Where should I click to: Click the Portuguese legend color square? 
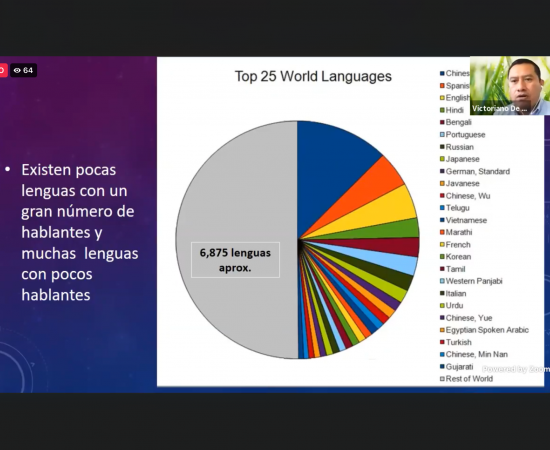[443, 135]
